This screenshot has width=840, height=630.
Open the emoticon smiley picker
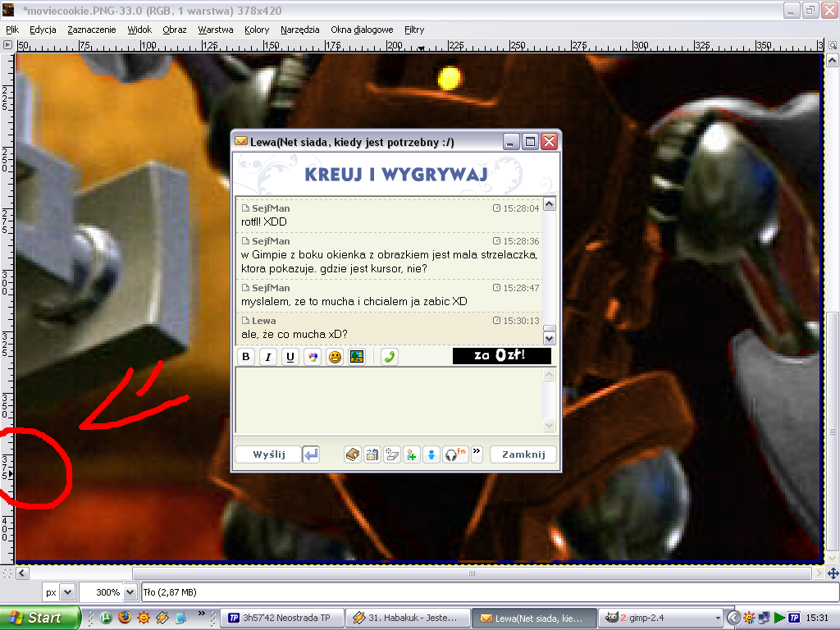coord(335,357)
